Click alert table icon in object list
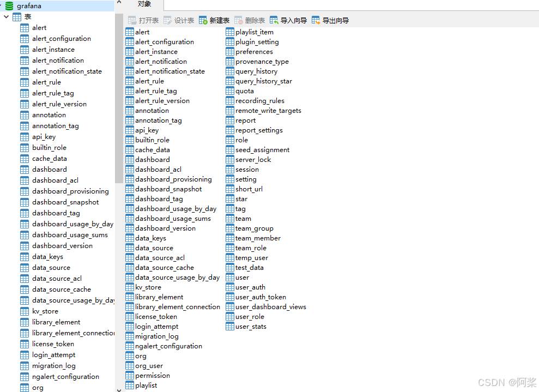Screen dimensions: 539x392 coord(130,32)
